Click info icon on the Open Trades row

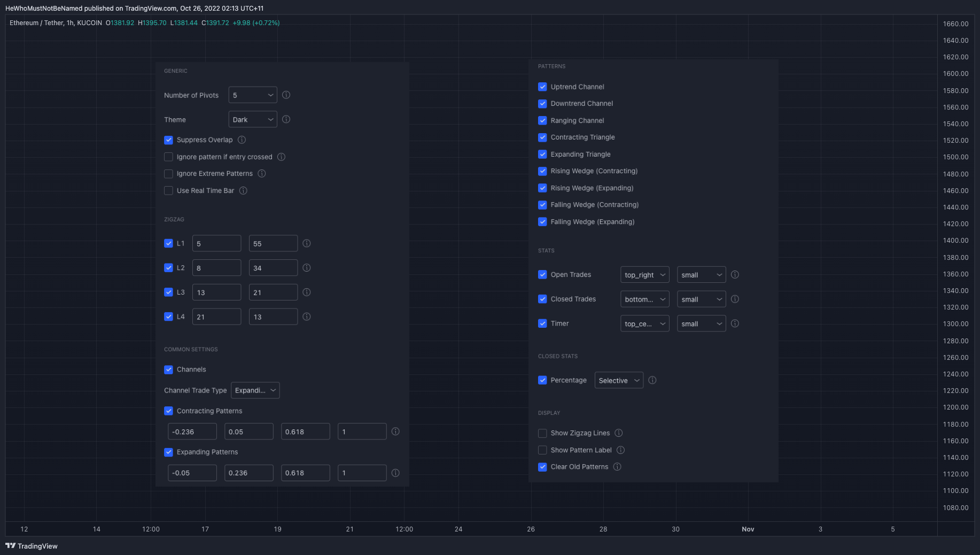[x=735, y=274]
